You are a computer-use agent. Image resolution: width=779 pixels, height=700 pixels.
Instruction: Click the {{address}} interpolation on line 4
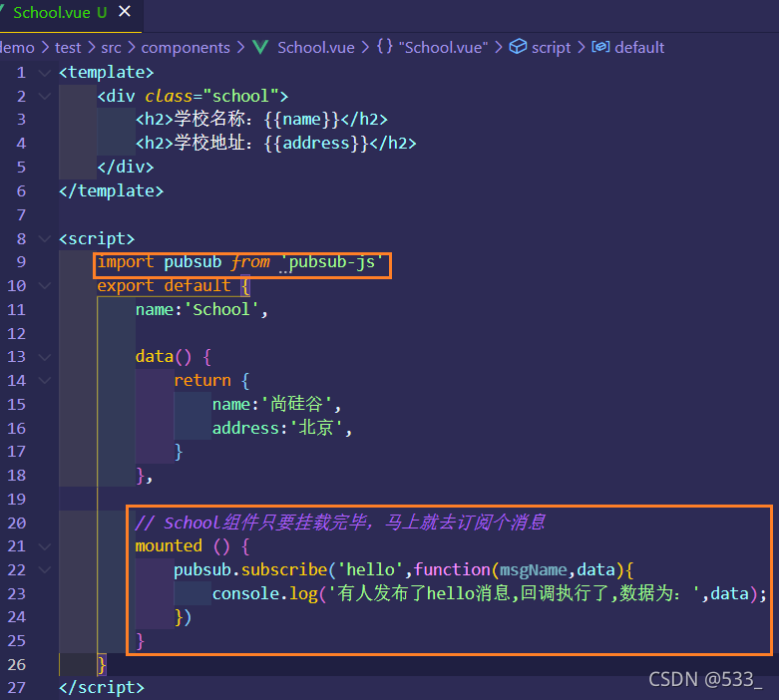(x=316, y=143)
